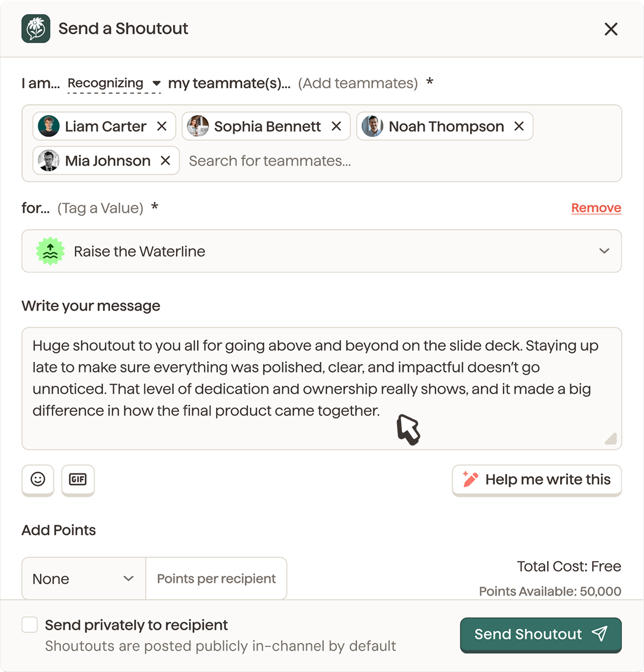
Task: Enable Send privately to recipient checkbox
Action: [x=29, y=625]
